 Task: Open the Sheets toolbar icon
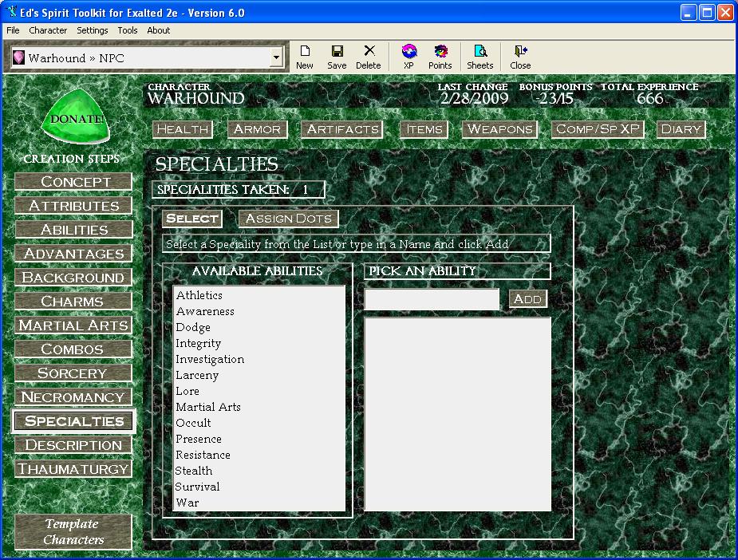[480, 51]
